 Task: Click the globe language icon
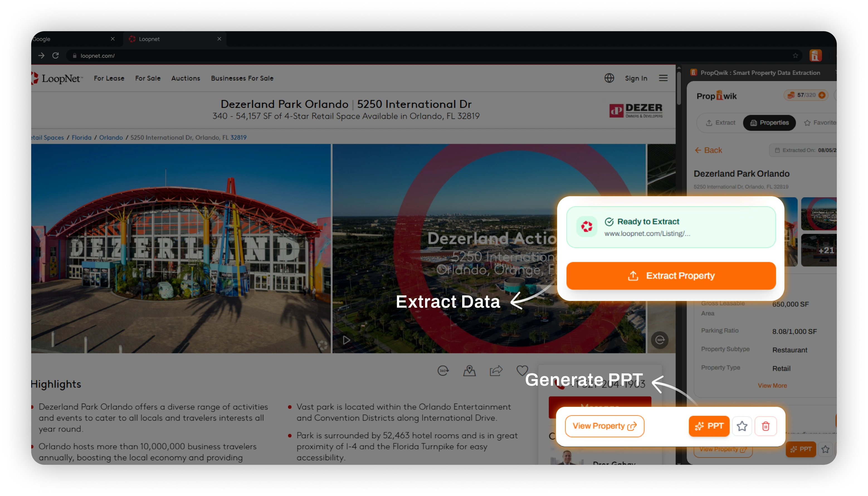click(x=609, y=78)
